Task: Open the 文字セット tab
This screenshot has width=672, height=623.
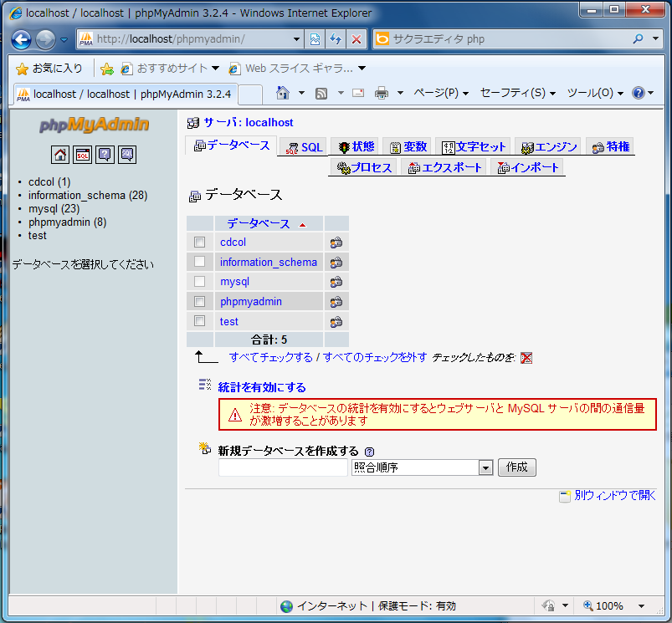Action: point(473,147)
